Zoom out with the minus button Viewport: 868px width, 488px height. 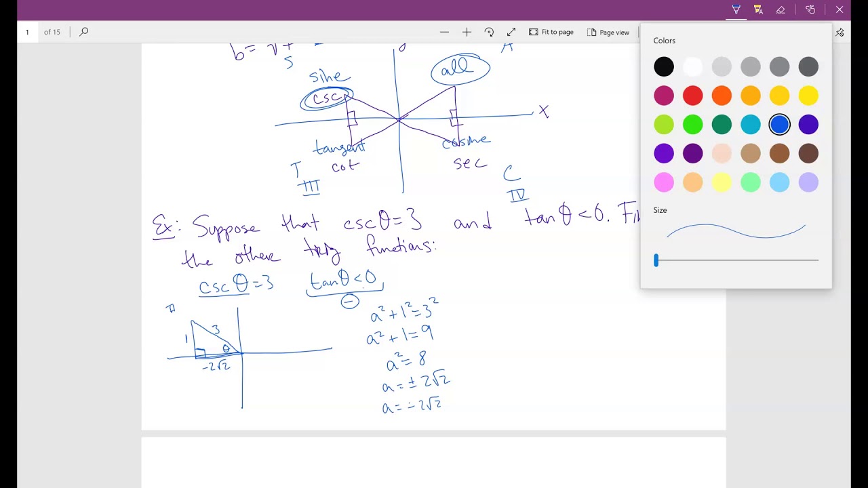point(444,32)
